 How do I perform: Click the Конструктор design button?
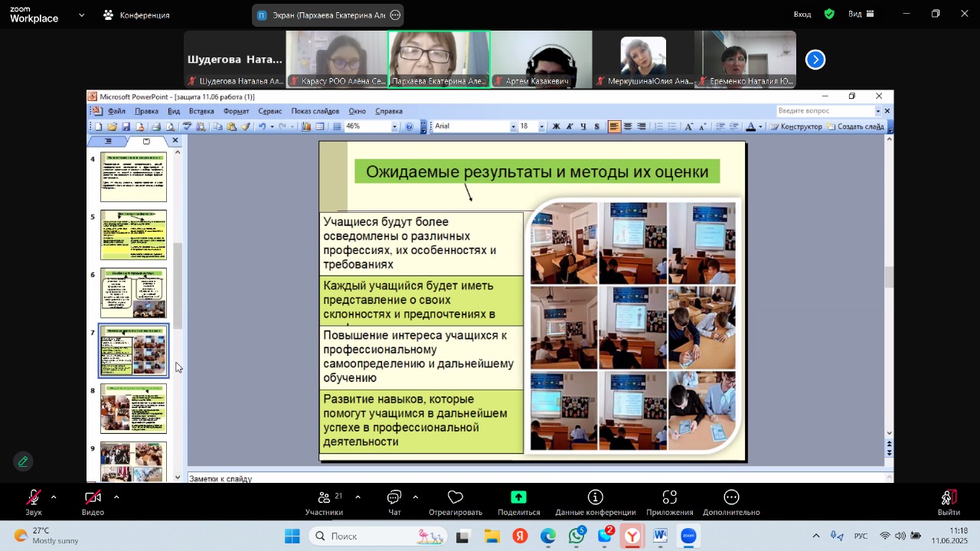pyautogui.click(x=795, y=126)
